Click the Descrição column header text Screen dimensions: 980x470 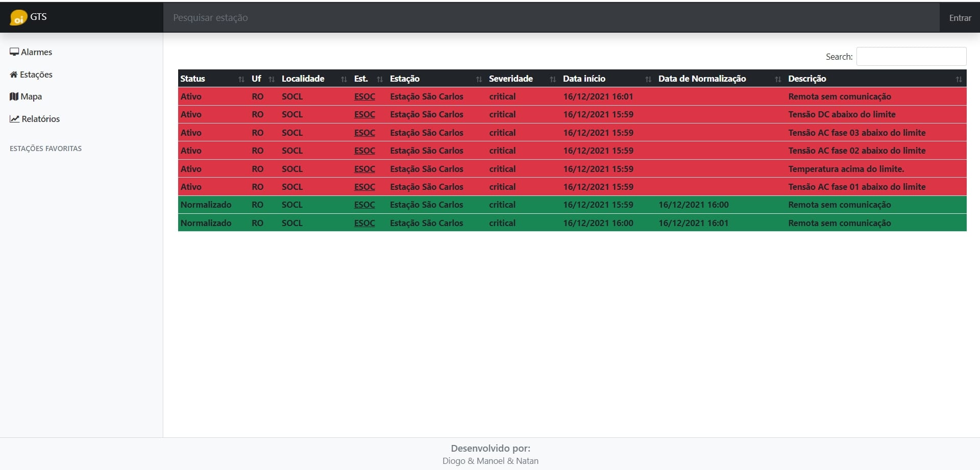coord(807,79)
